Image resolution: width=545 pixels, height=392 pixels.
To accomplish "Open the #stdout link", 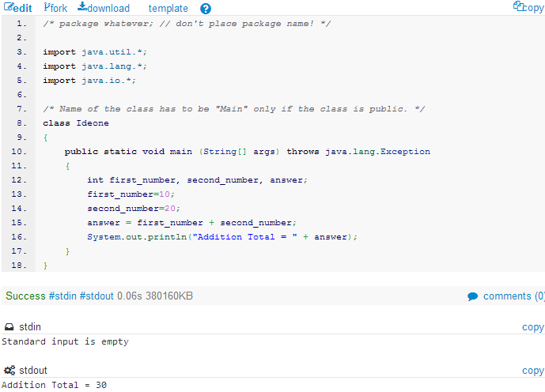I will coord(97,296).
